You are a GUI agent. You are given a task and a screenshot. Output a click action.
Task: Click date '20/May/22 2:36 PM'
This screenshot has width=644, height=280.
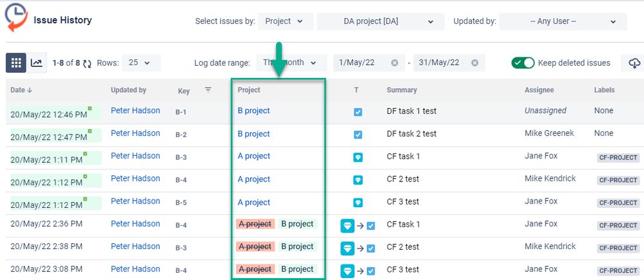tap(46, 223)
